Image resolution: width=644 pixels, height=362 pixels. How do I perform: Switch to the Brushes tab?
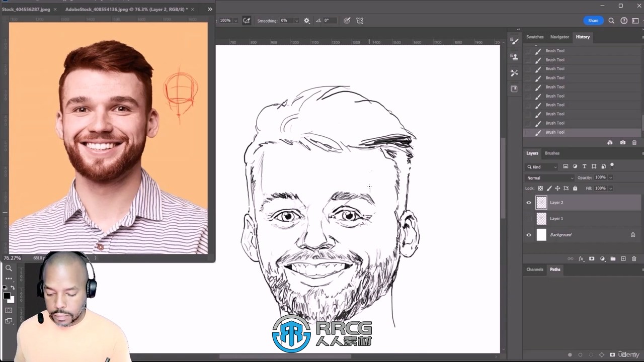(552, 153)
